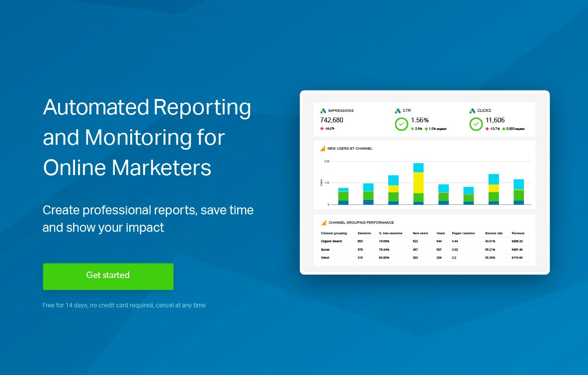
Task: Select the Direct table row
Action: (x=424, y=258)
